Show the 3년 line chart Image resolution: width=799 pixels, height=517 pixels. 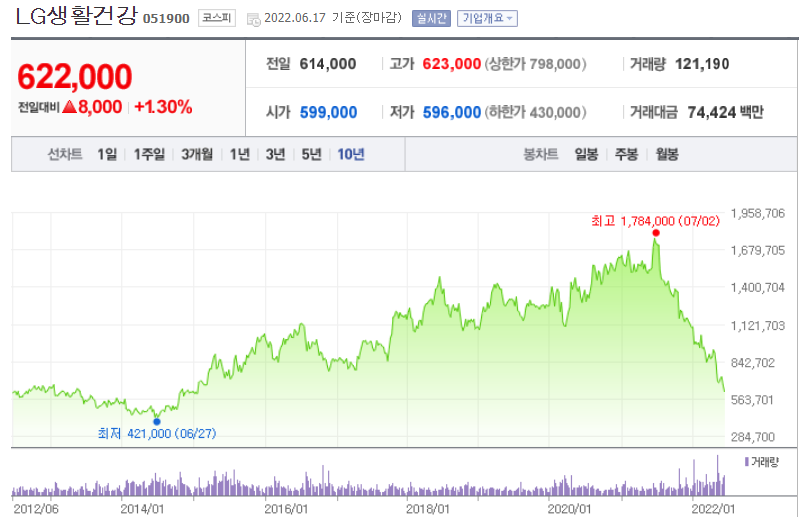coord(275,154)
